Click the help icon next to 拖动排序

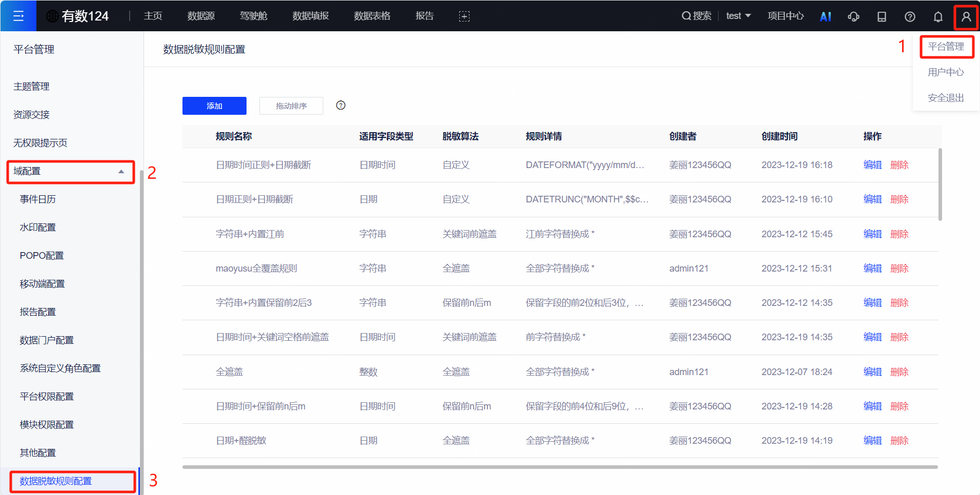pos(340,106)
